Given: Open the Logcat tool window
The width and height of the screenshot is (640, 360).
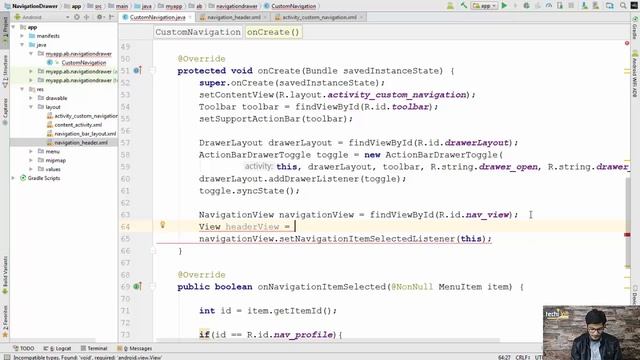Looking at the screenshot, I should click(x=57, y=348).
